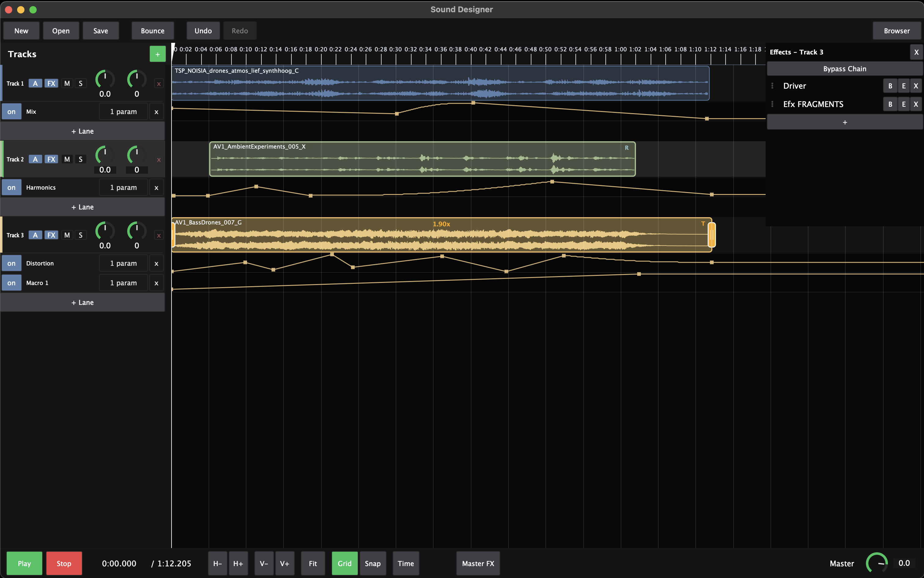The height and width of the screenshot is (578, 924).
Task: Start playback with Play button
Action: [24, 563]
